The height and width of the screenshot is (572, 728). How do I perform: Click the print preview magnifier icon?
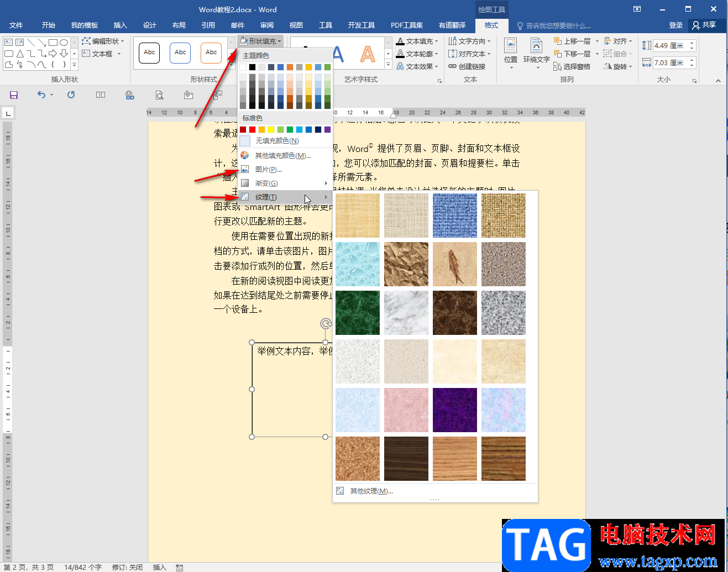(159, 95)
